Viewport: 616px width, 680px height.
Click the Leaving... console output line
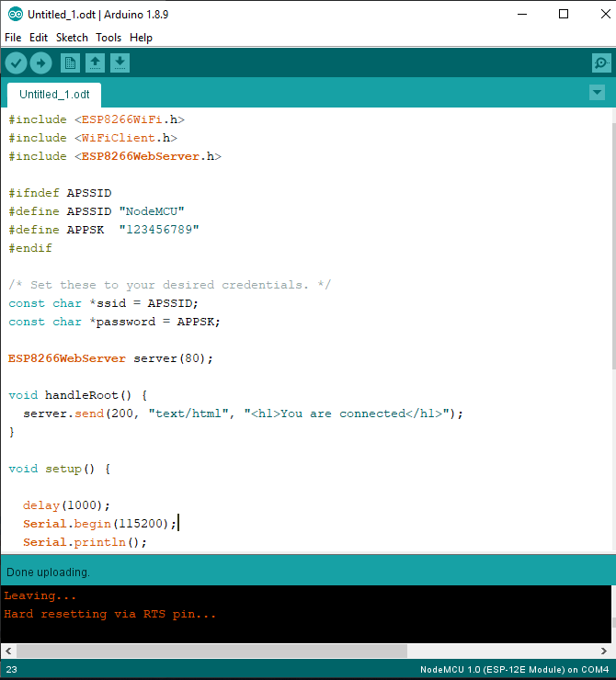(x=40, y=595)
